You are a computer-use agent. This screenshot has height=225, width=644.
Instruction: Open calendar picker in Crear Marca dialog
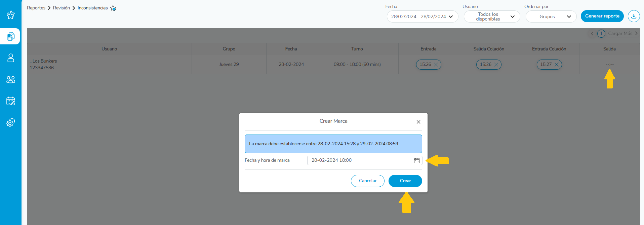point(416,160)
